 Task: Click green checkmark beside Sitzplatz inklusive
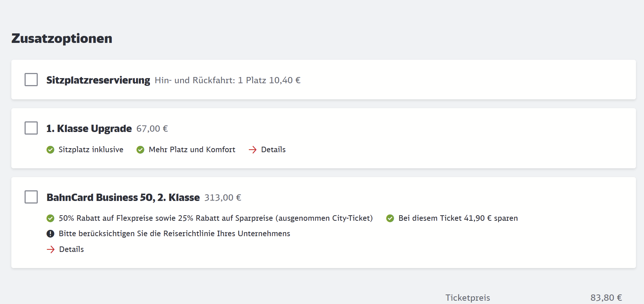(x=51, y=150)
